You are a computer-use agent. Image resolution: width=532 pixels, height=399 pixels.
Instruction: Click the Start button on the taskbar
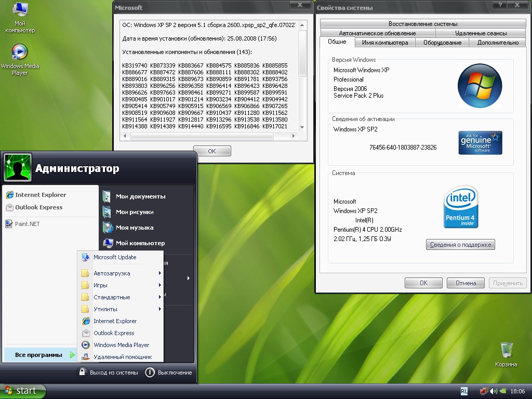[22, 391]
